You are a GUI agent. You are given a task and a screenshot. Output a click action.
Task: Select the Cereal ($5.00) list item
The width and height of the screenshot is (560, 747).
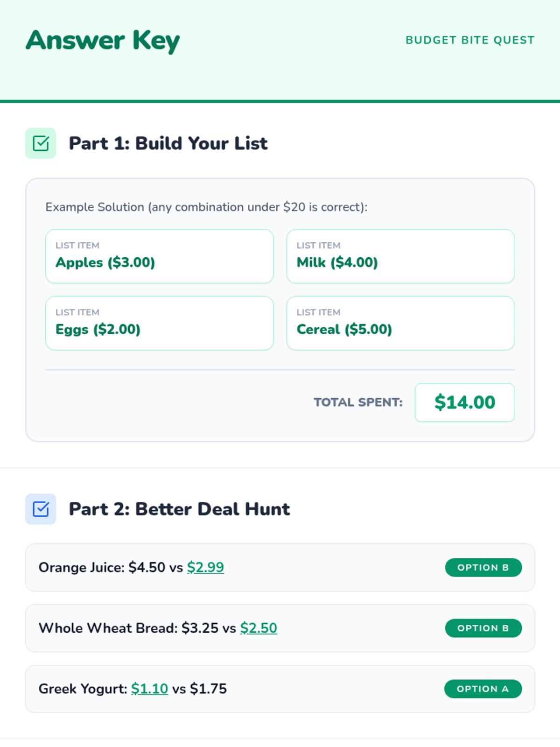400,323
